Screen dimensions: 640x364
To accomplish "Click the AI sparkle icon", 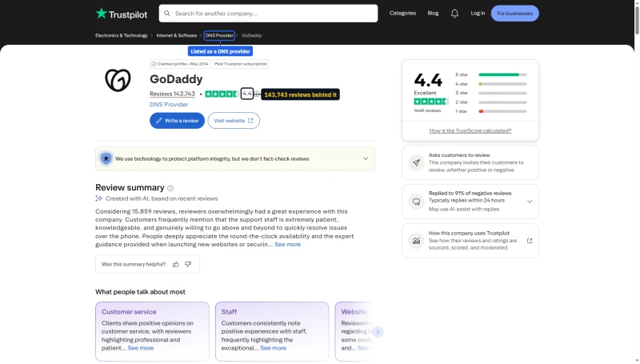I will (x=98, y=198).
